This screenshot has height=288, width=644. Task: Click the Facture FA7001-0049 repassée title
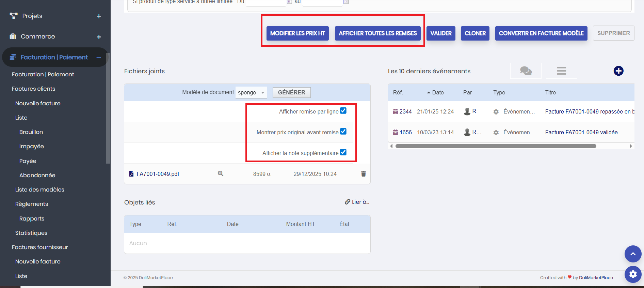click(x=590, y=111)
